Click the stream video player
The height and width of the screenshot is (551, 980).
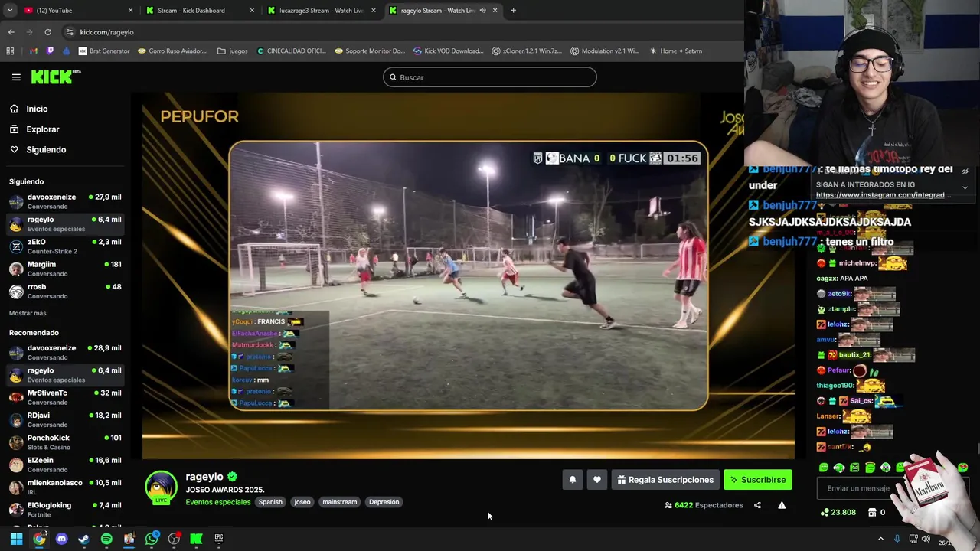pos(468,275)
